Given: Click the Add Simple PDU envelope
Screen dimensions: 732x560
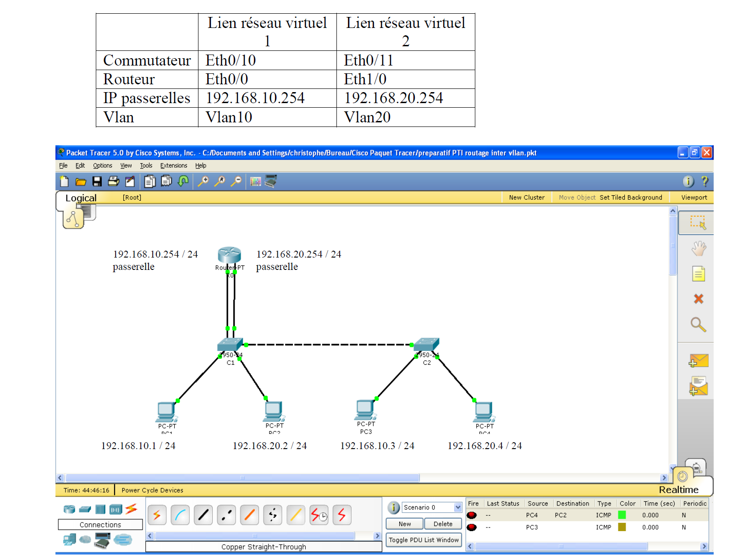Looking at the screenshot, I should pyautogui.click(x=698, y=361).
